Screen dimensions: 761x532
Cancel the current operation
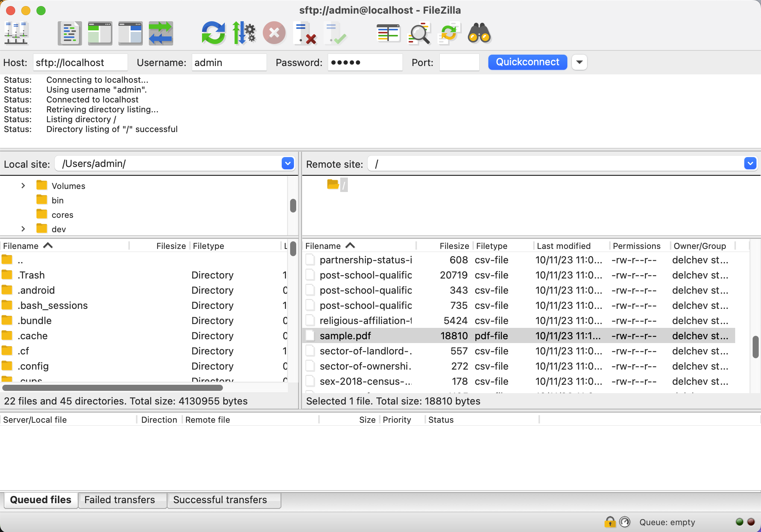coord(274,33)
